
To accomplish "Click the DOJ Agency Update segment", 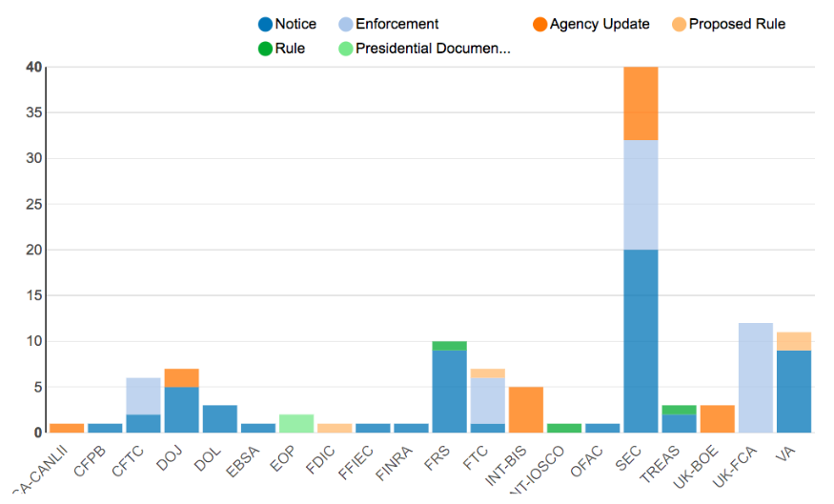I will (181, 377).
